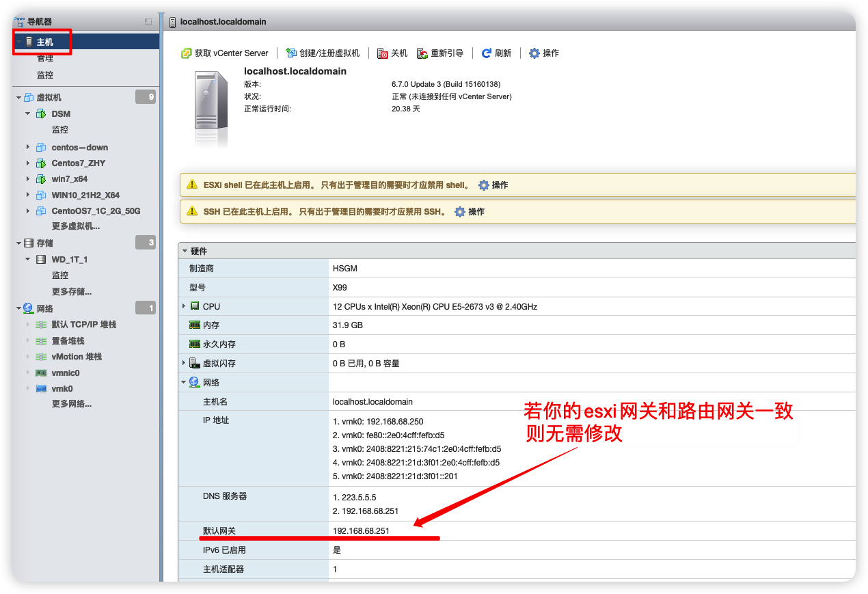Click the gear Actions in SSH warning

(460, 212)
